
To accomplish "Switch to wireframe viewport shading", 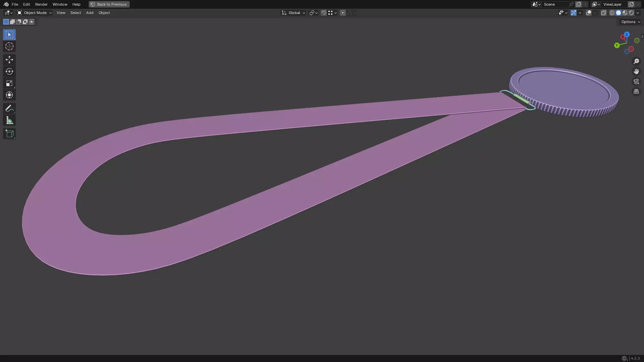I will click(x=612, y=13).
